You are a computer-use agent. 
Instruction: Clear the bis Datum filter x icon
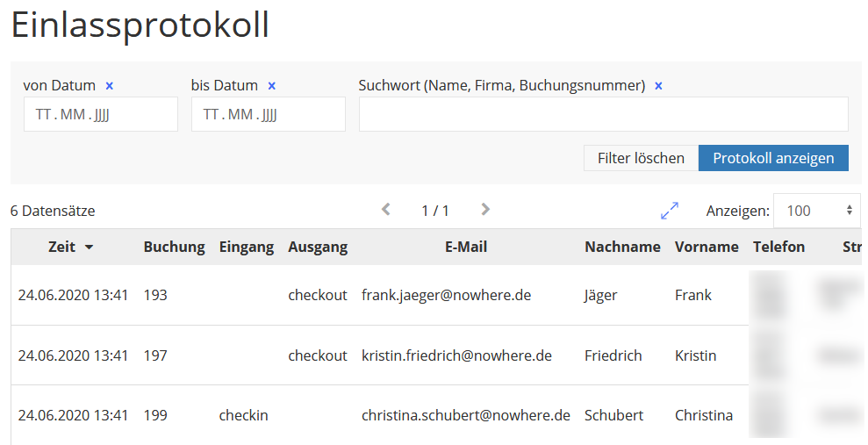coord(272,86)
